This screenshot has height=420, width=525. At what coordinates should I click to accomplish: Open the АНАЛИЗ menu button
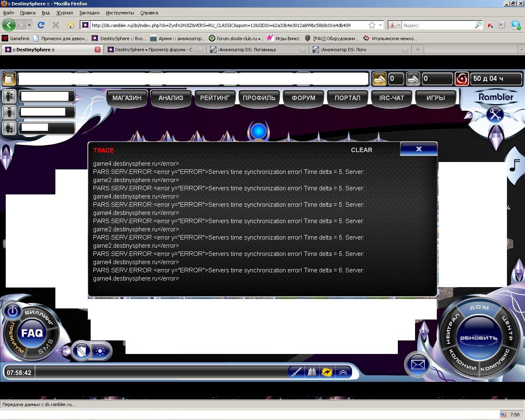click(171, 98)
